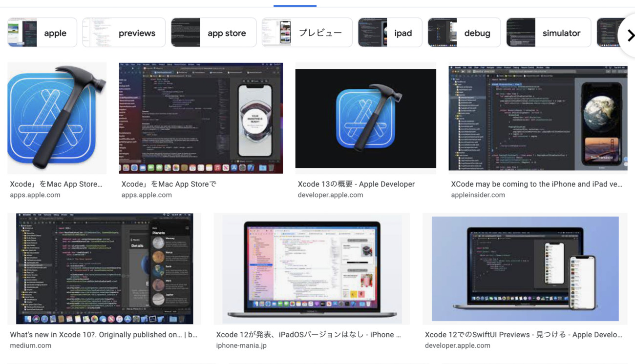
Task: Open the "Xcode 13の概要 - Apple Developer" link
Action: [356, 184]
